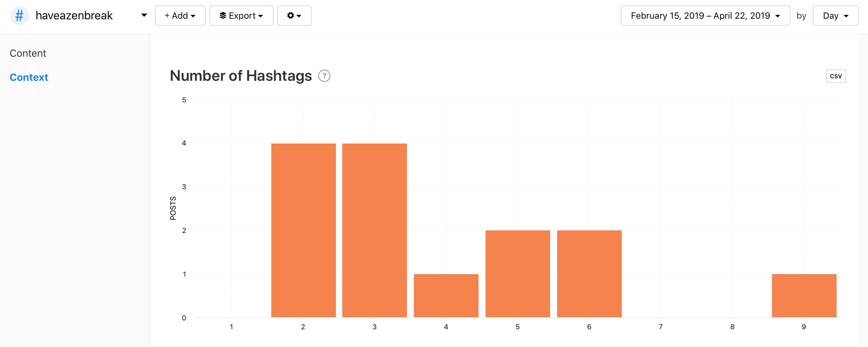Open the Day granularity dropdown

[x=835, y=16]
